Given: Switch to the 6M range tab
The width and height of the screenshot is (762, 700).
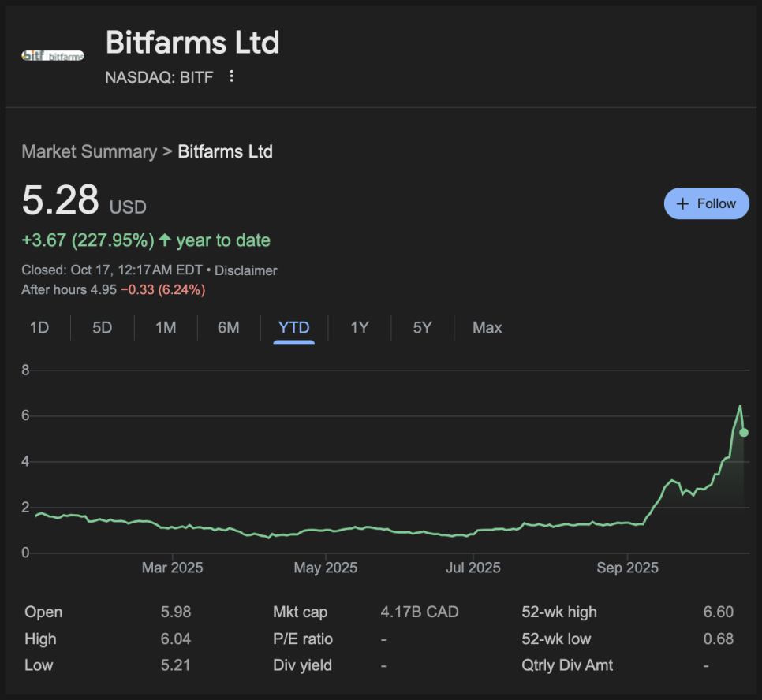Looking at the screenshot, I should [x=229, y=328].
